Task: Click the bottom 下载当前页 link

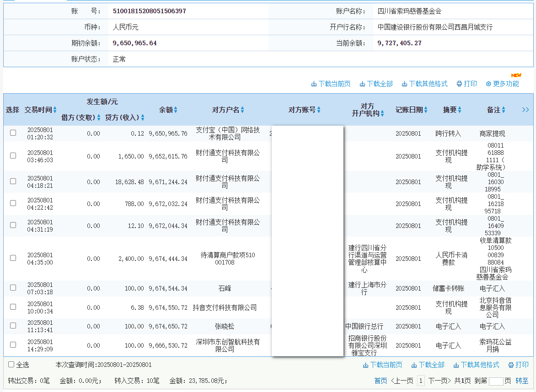Action: pyautogui.click(x=386, y=365)
